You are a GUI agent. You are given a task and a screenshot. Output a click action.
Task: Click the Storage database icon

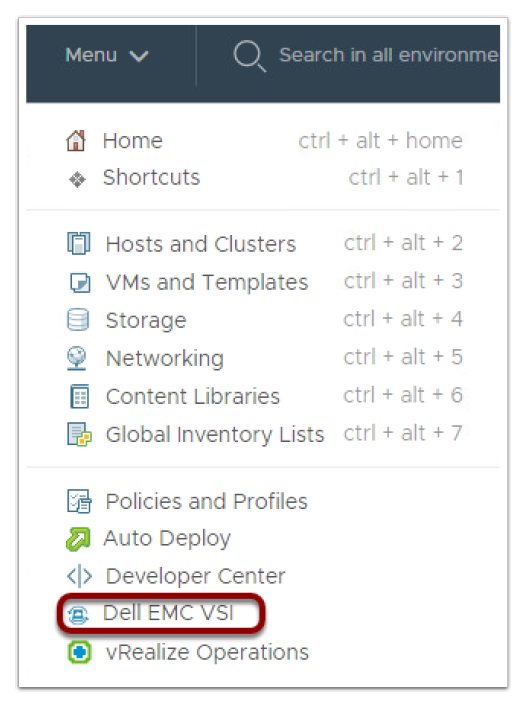pyautogui.click(x=78, y=320)
